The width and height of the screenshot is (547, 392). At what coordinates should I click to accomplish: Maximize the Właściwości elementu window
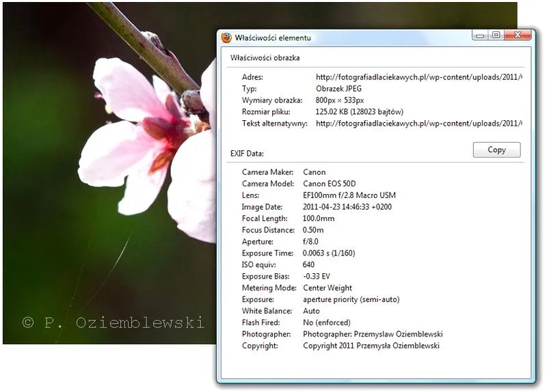pyautogui.click(x=496, y=35)
